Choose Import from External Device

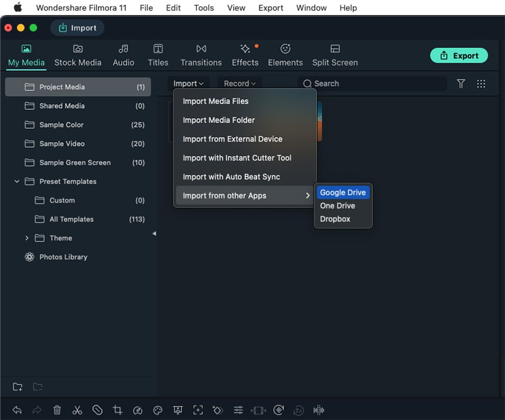tap(245, 139)
